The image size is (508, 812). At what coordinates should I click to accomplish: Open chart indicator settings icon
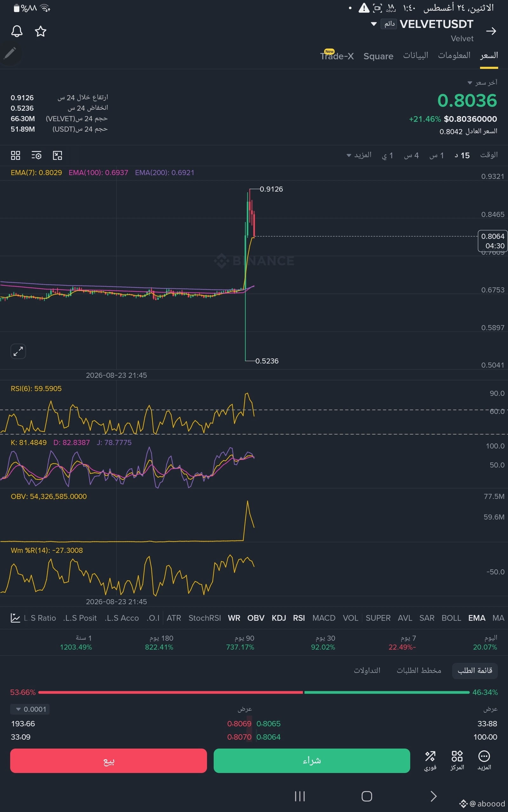pos(36,155)
